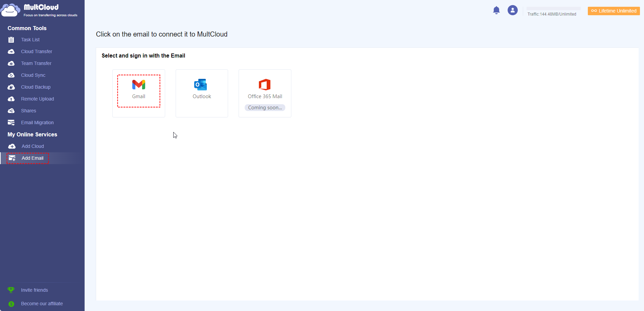
Task: Click the Email Migration envelope icon
Action: pos(11,123)
